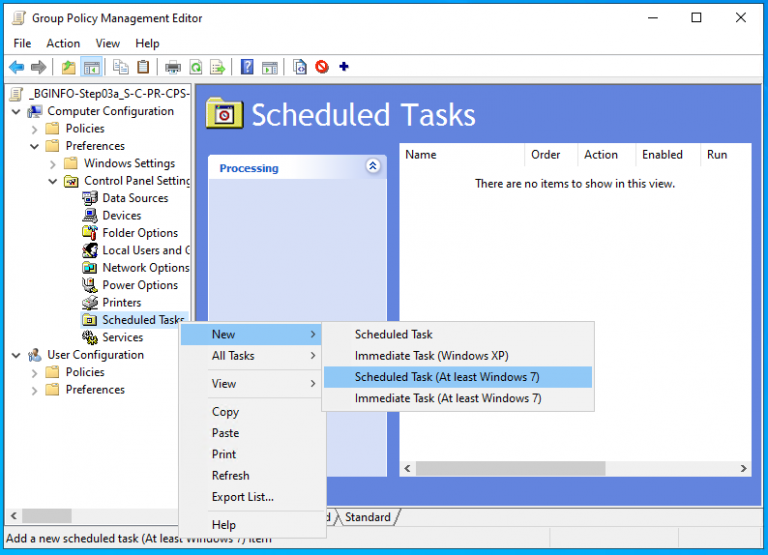The width and height of the screenshot is (768, 555).
Task: Click the blue plus icon in toolbar
Action: coord(344,67)
